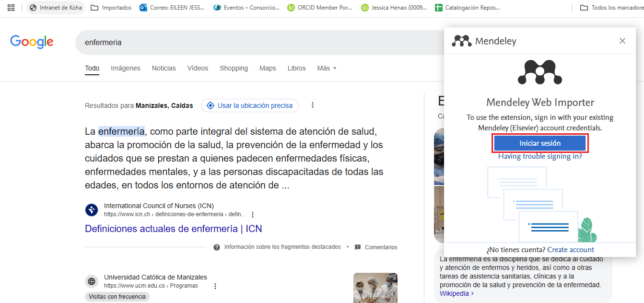Open more options for the ICN result
The height and width of the screenshot is (303, 644).
tap(253, 215)
